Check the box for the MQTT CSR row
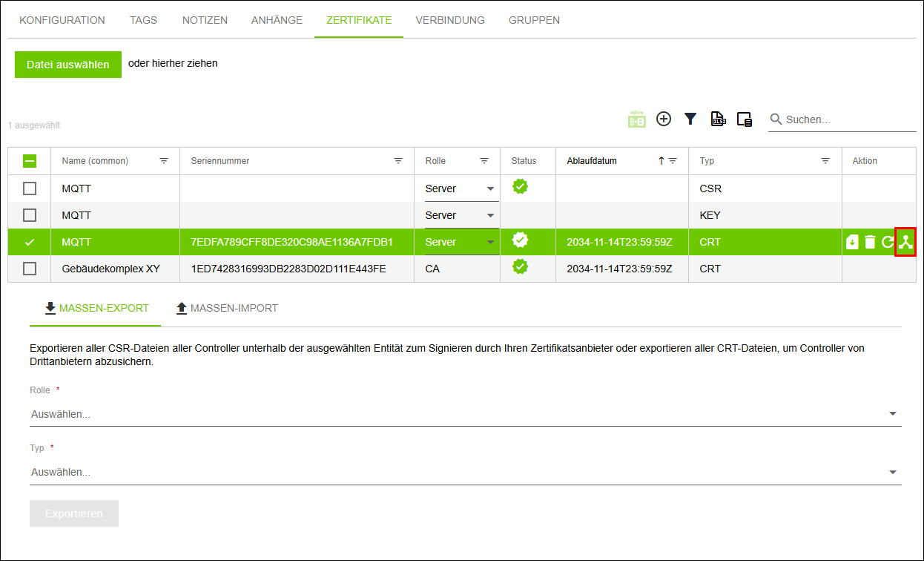This screenshot has width=924, height=561. [x=30, y=188]
